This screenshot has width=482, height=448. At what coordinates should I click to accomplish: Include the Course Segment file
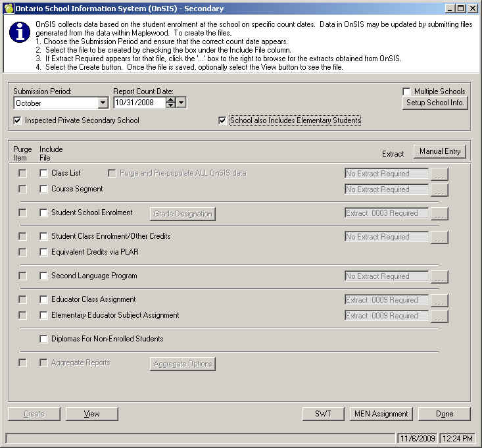point(44,189)
